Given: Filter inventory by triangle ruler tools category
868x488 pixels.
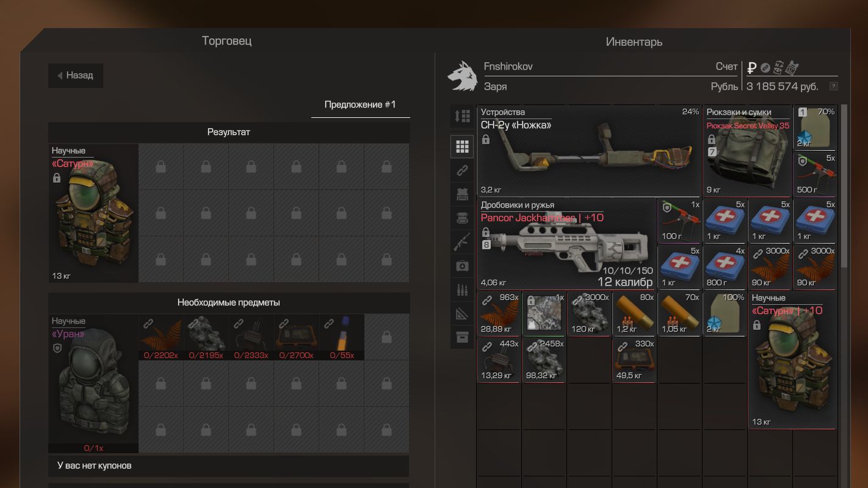Looking at the screenshot, I should coord(462,313).
